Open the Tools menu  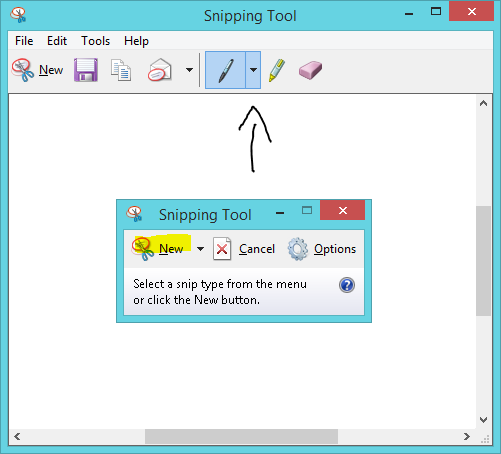[x=96, y=41]
